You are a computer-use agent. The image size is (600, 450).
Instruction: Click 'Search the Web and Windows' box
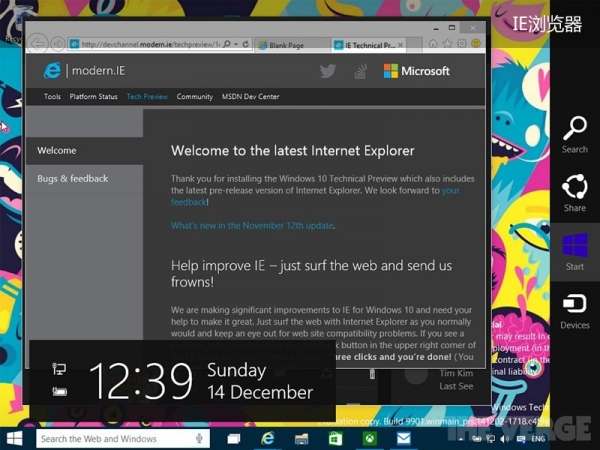click(x=122, y=439)
